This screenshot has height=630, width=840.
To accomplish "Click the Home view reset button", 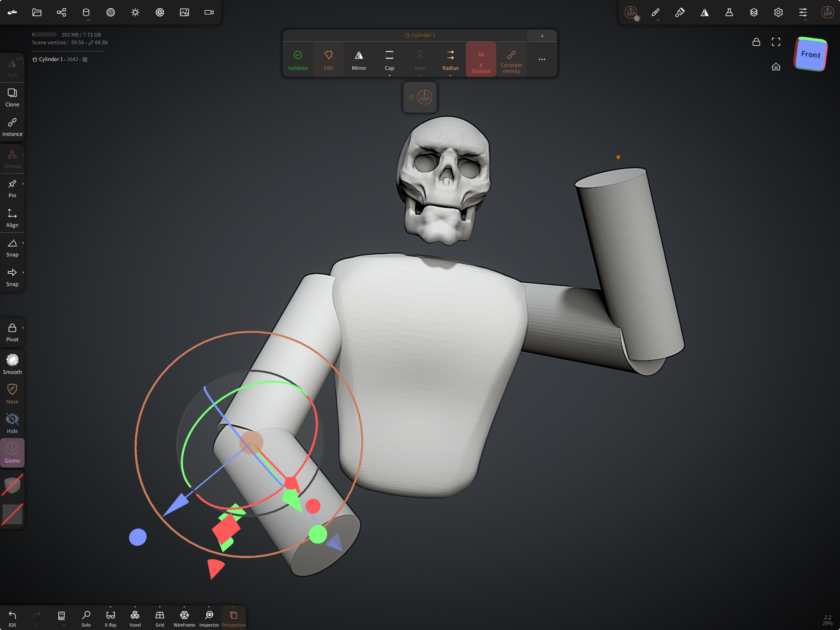I will 775,67.
